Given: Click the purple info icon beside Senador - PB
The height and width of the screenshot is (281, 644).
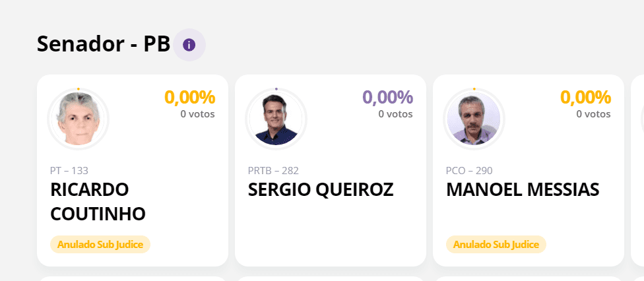Looking at the screenshot, I should click(189, 45).
